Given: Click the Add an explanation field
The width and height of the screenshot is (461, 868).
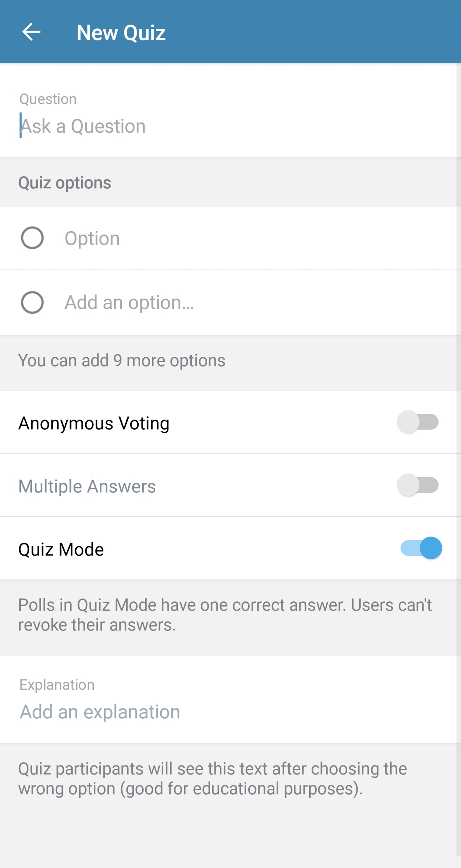Looking at the screenshot, I should (x=230, y=712).
